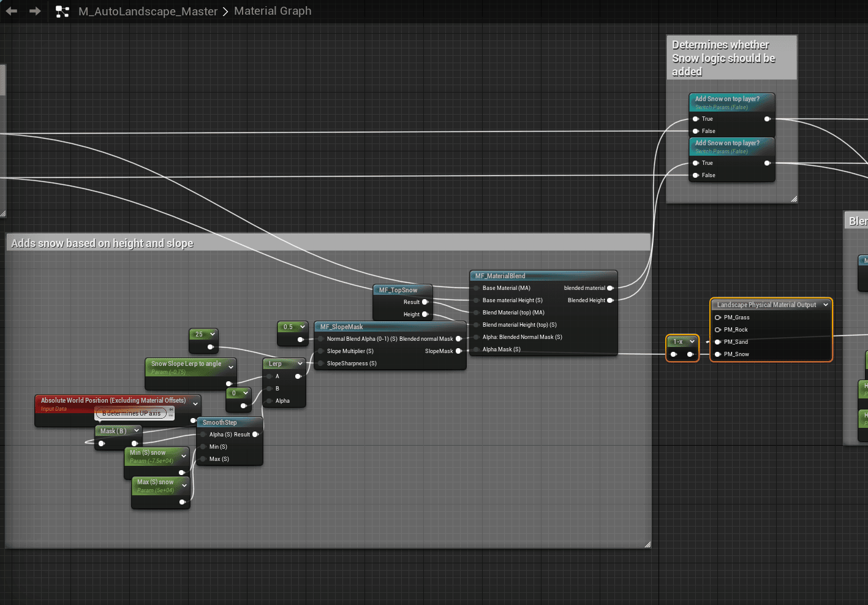
Task: Toggle the Mask (B) node chevron
Action: [x=137, y=431]
